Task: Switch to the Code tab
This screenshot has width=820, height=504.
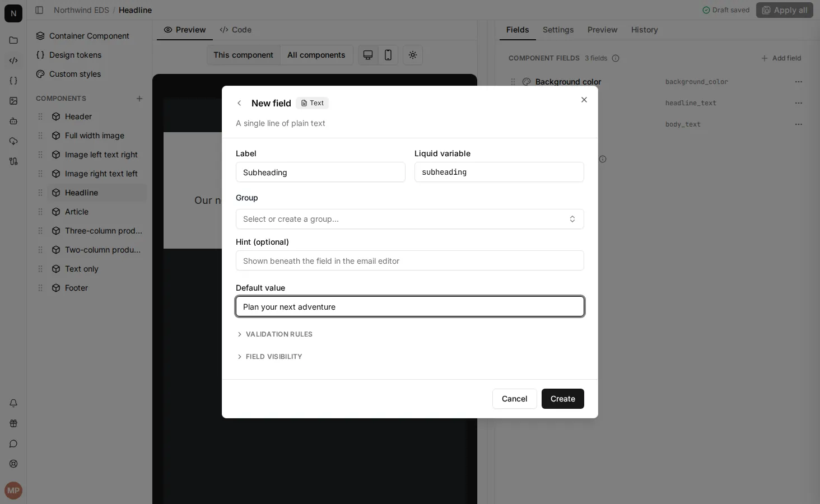Action: point(236,30)
